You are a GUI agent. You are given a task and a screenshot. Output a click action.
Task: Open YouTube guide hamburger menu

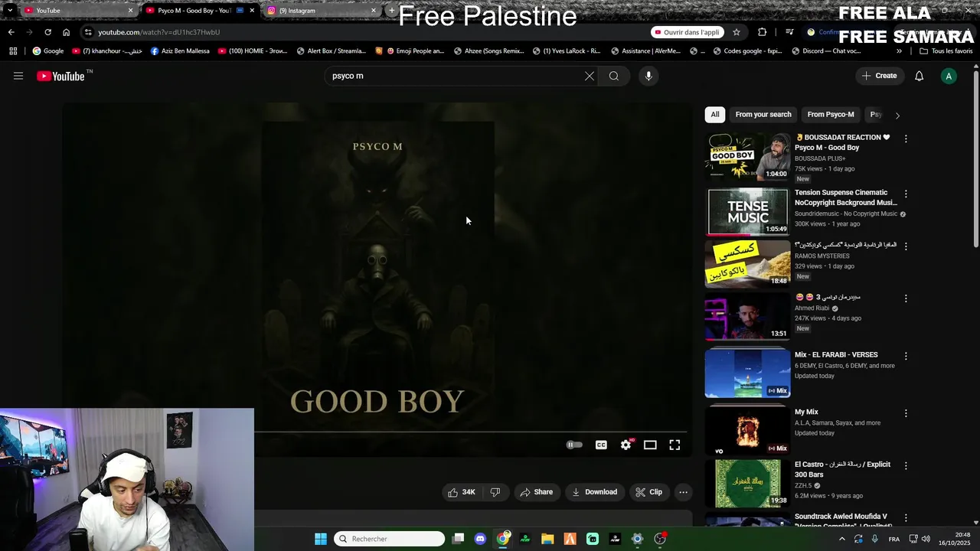pyautogui.click(x=18, y=76)
